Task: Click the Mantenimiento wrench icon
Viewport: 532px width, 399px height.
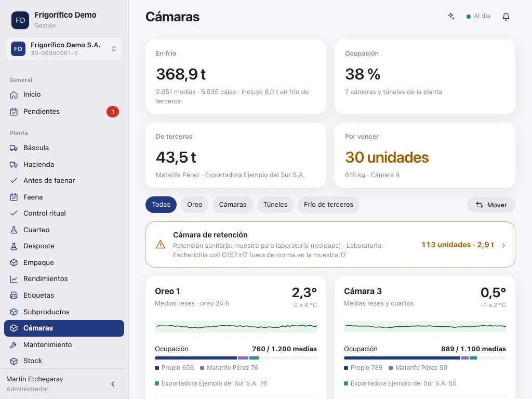Action: click(x=14, y=345)
